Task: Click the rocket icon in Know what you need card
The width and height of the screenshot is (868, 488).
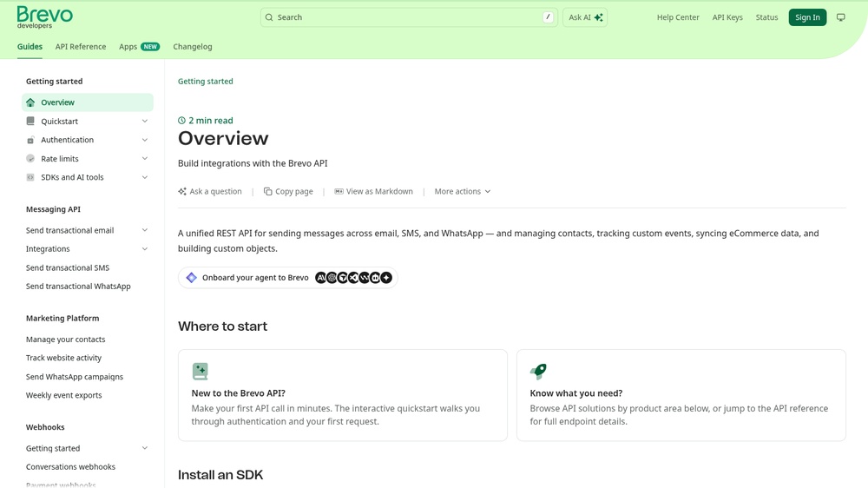Action: [x=538, y=371]
